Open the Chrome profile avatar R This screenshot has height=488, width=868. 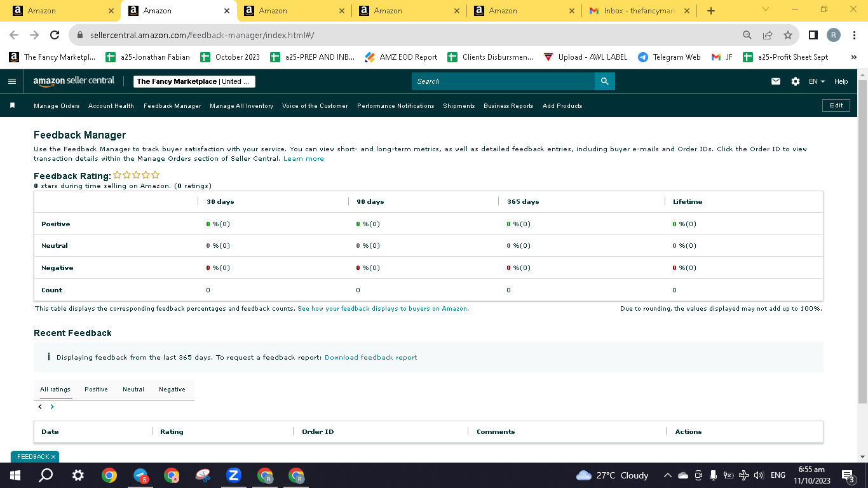(834, 35)
